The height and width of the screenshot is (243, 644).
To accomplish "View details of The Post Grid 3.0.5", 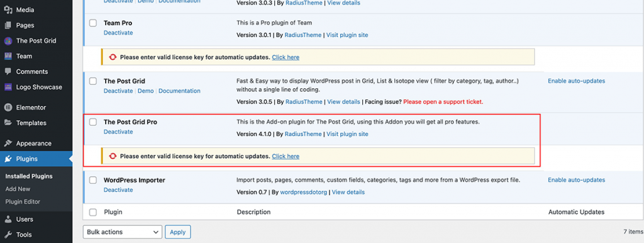I will tap(344, 101).
